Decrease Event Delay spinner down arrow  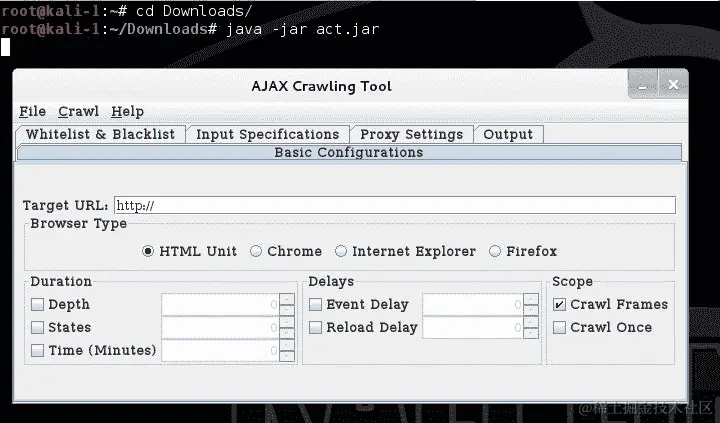[x=531, y=310]
